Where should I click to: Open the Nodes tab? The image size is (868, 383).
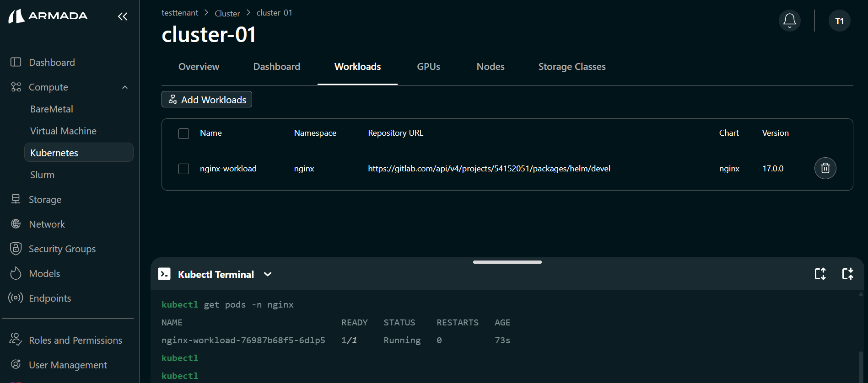491,67
